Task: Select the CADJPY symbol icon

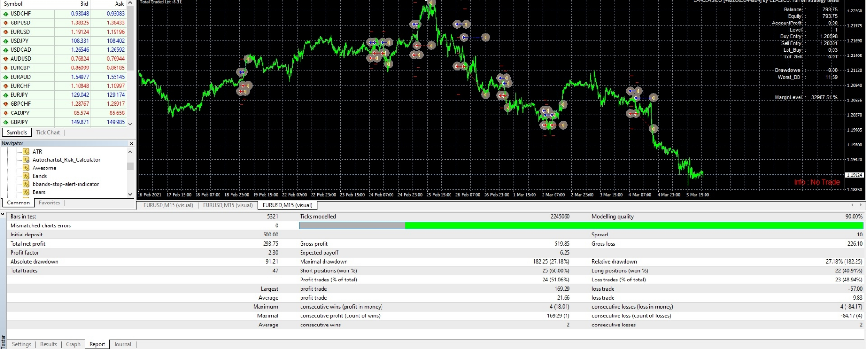Action: (x=6, y=113)
